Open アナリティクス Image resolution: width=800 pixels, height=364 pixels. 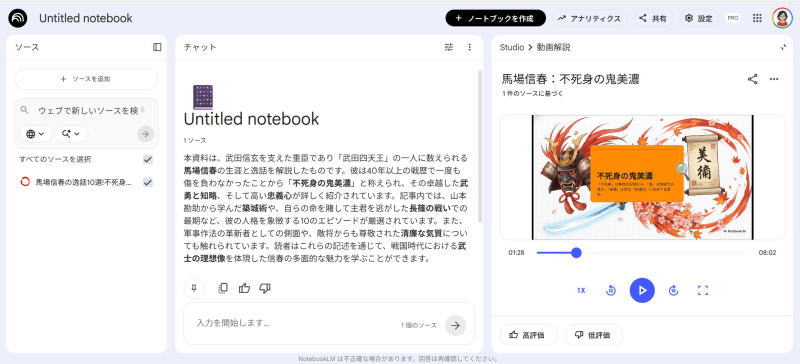pos(589,18)
